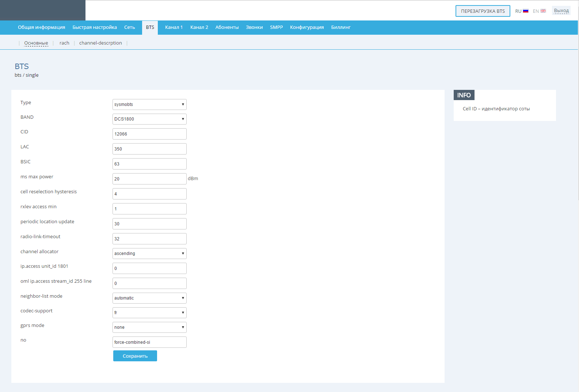Open the Канал 1 tab
The width and height of the screenshot is (579, 392).
(x=174, y=27)
